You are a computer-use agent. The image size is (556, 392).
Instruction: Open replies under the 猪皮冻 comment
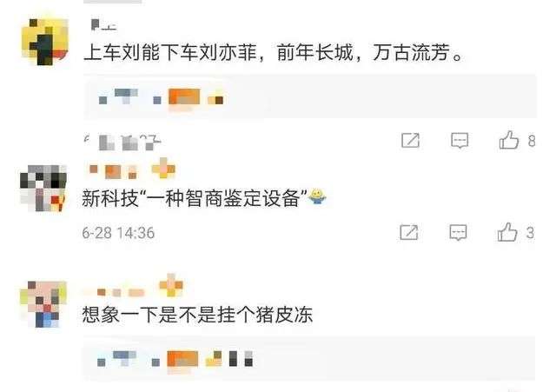[308, 358]
